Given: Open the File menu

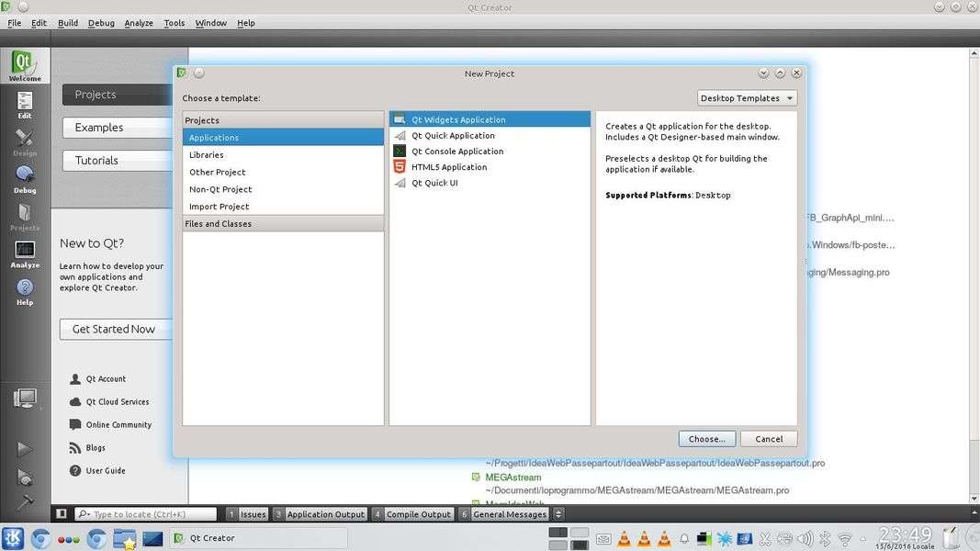Looking at the screenshot, I should point(15,22).
